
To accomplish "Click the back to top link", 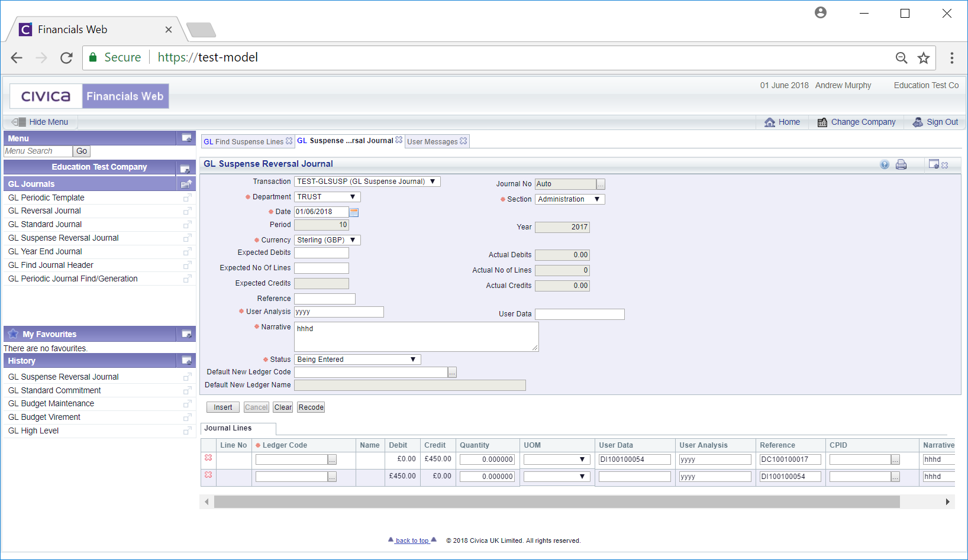I will click(412, 540).
